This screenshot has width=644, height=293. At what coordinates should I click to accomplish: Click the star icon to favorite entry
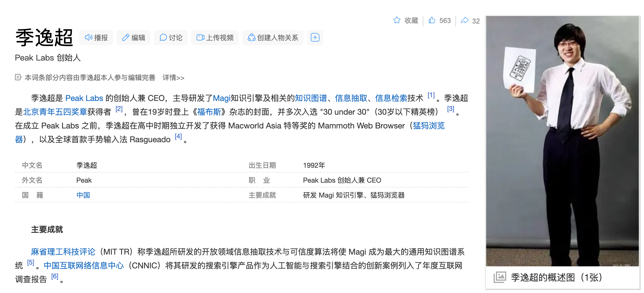[397, 20]
